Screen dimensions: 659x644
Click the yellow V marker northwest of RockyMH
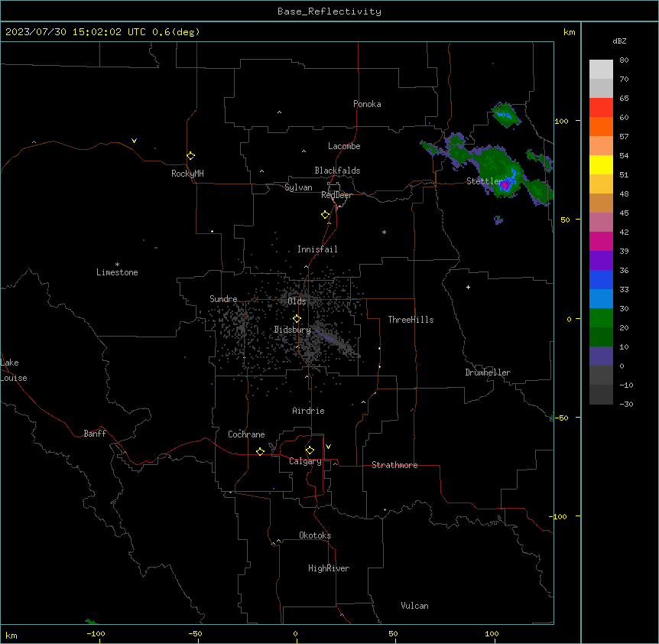pos(134,141)
